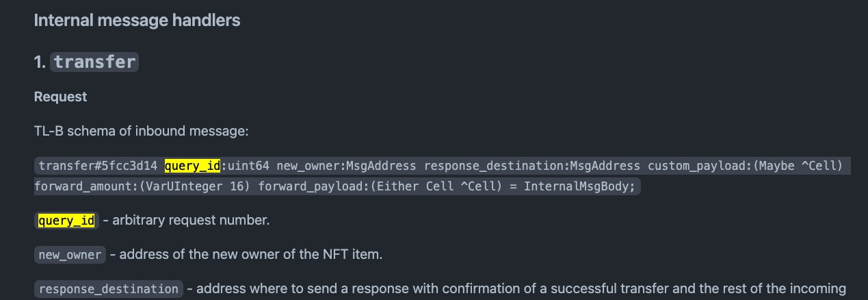Click 'custom_payload:(Maybe ^Cell)' in the schema

pyautogui.click(x=745, y=166)
